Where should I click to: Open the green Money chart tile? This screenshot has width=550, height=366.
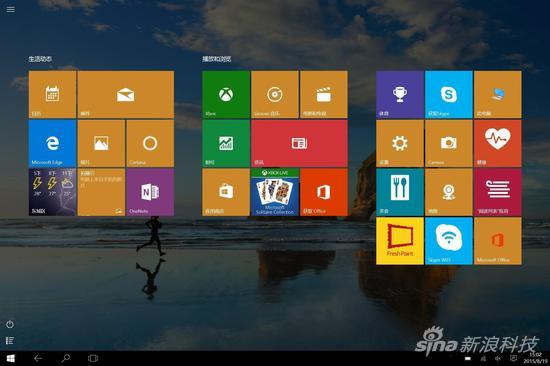tap(226, 143)
